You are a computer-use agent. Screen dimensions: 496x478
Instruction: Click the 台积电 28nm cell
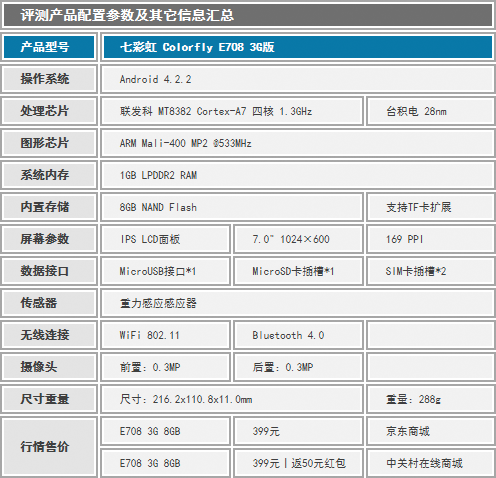(431, 111)
